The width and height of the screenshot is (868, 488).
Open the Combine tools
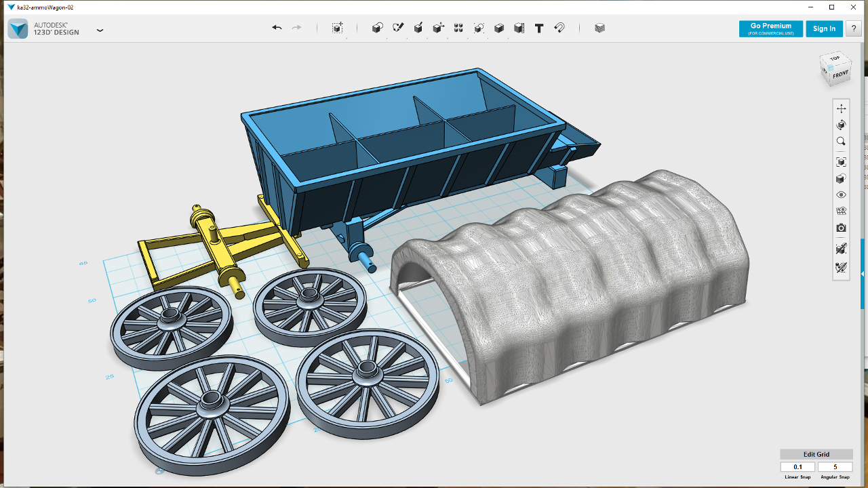pyautogui.click(x=499, y=28)
